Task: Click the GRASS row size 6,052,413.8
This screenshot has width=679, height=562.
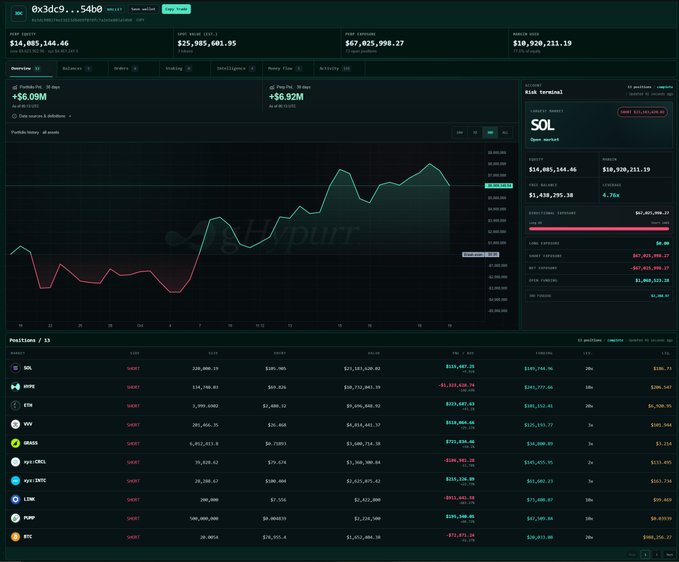Action: tap(204, 444)
